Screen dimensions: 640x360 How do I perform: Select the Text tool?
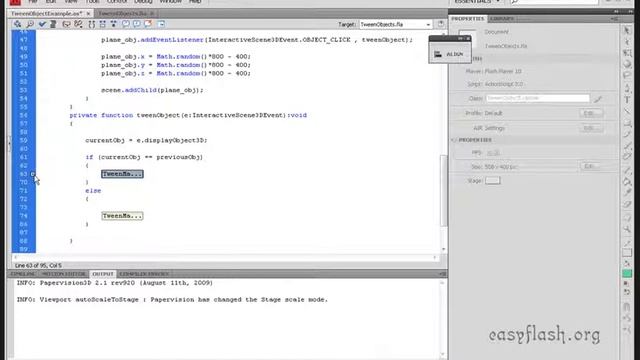tap(627, 100)
